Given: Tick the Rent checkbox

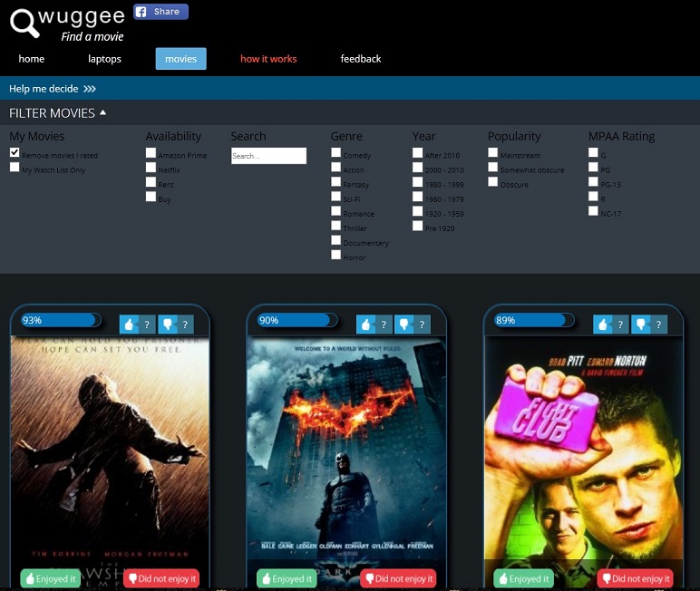Looking at the screenshot, I should click(151, 182).
